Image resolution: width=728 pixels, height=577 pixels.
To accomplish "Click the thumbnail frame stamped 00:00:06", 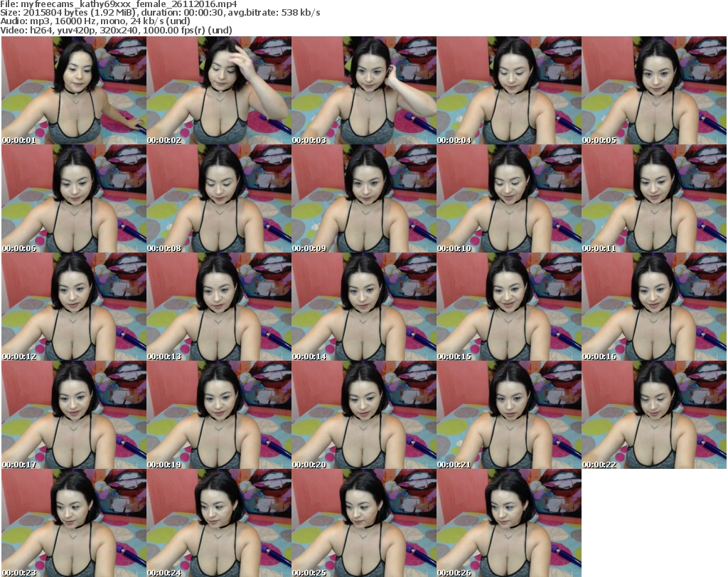I will [74, 198].
